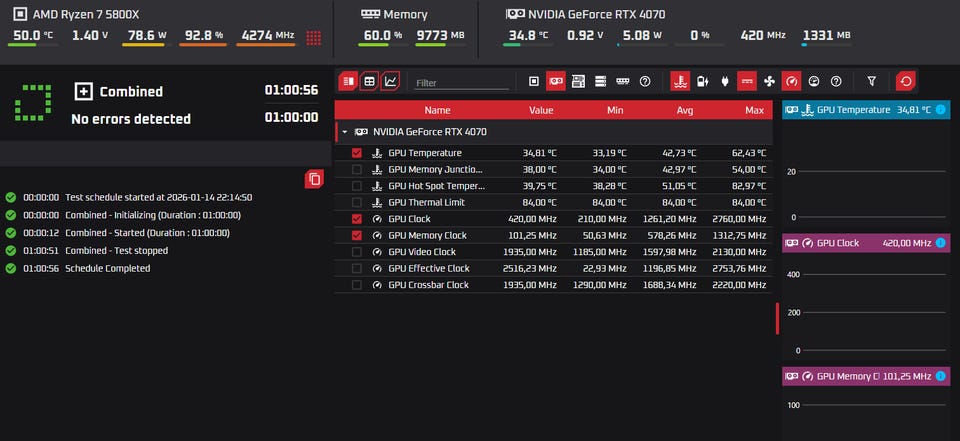Open info for GPU Clock graph
Screen dimensions: 960x441
(940, 243)
